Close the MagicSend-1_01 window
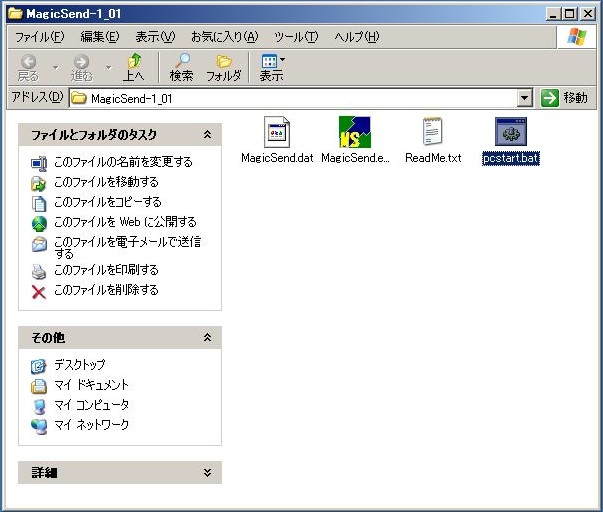The width and height of the screenshot is (603, 512). pos(587,14)
